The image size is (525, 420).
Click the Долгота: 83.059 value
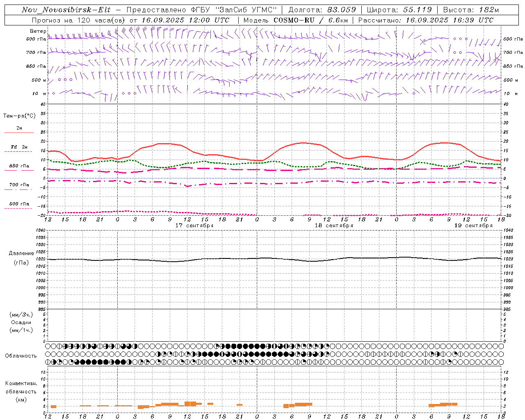pos(322,10)
